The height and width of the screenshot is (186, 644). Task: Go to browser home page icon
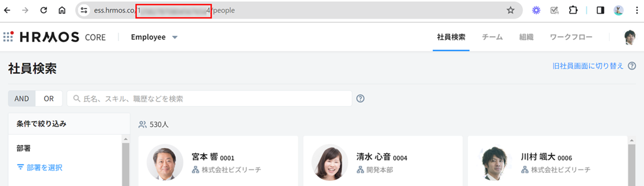tap(62, 10)
